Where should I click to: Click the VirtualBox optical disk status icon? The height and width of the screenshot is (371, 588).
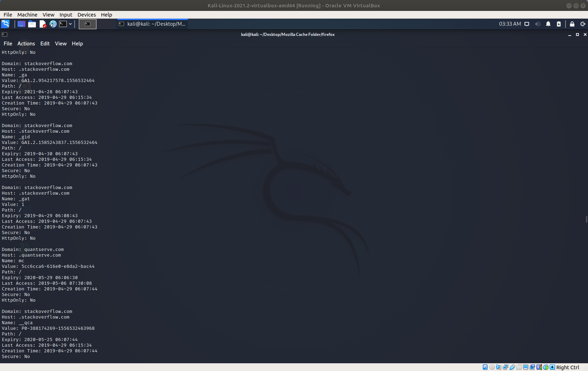pyautogui.click(x=492, y=367)
